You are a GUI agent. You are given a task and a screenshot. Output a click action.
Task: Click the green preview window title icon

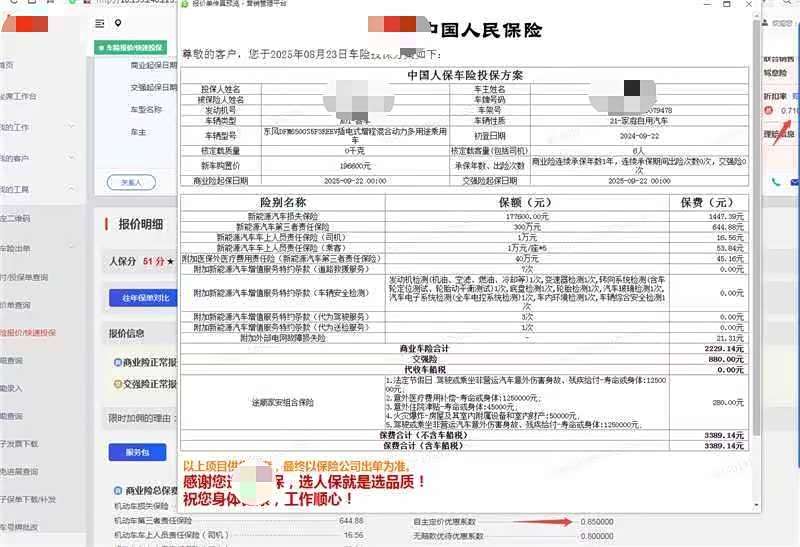tap(185, 4)
